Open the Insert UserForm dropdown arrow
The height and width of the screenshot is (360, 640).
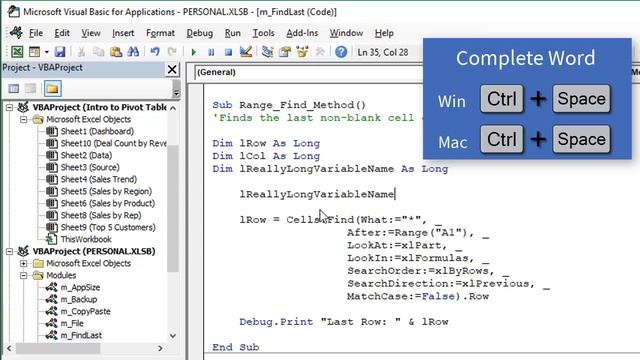tap(47, 52)
